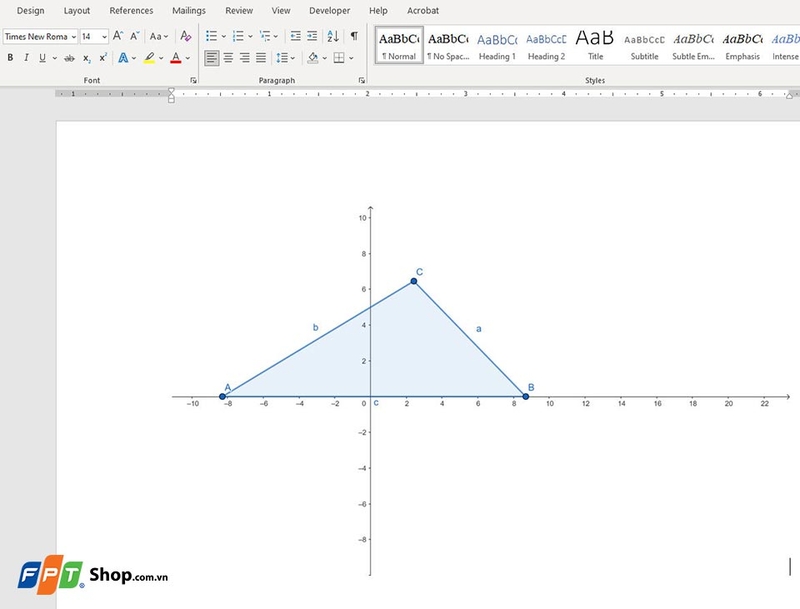Expand shading color dropdown
This screenshot has width=800, height=609.
[324, 58]
